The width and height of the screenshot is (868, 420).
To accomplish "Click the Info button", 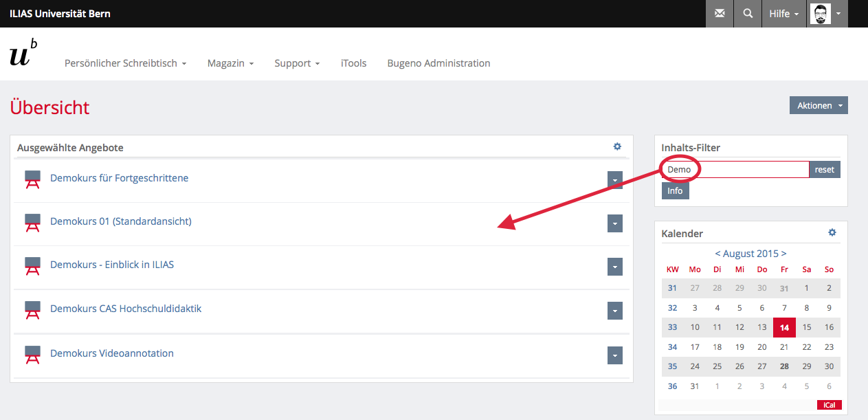I will [675, 190].
